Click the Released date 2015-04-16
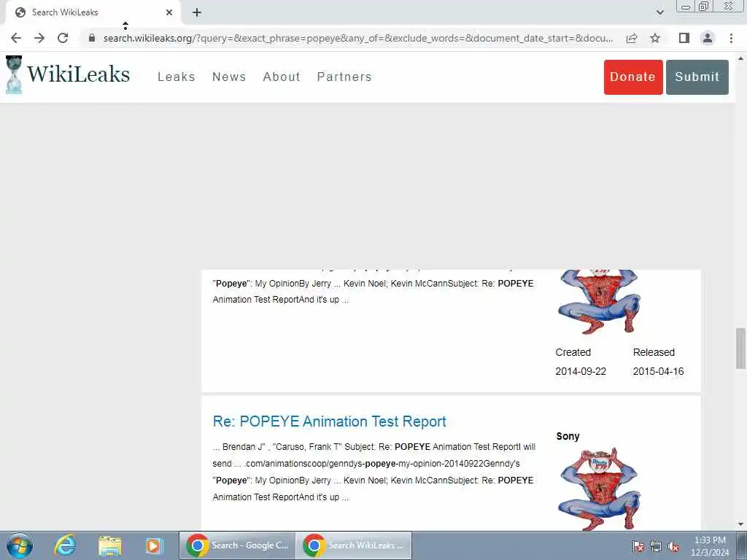Viewport: 747px width, 560px height. pos(659,371)
